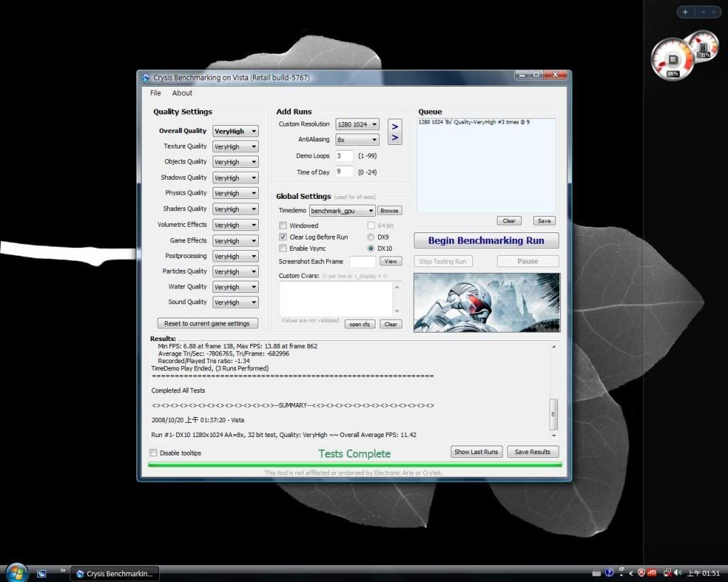Click the taskbar clock 01:51
The height and width of the screenshot is (582, 728).
pyautogui.click(x=703, y=573)
